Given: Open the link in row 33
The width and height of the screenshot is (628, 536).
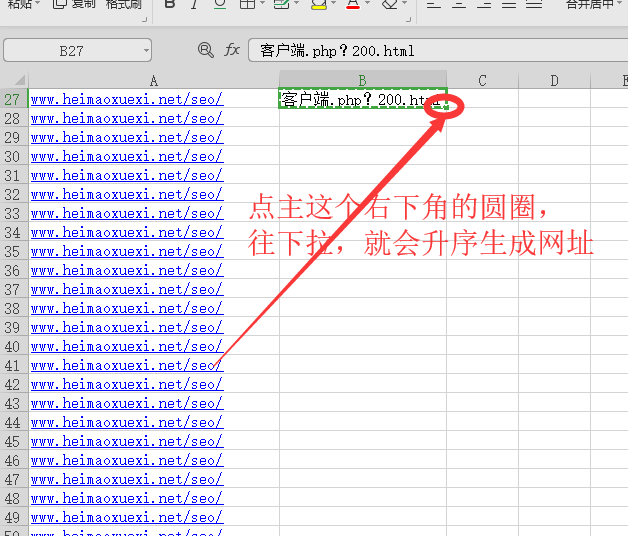Looking at the screenshot, I should 127,214.
